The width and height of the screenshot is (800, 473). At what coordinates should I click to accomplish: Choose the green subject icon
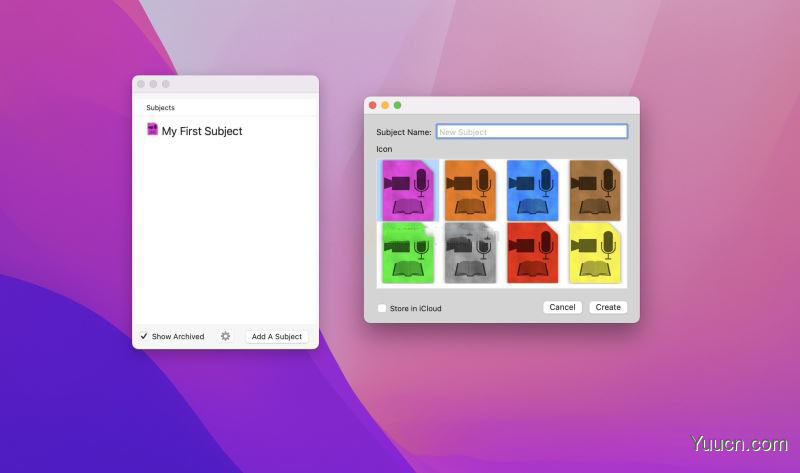point(408,252)
